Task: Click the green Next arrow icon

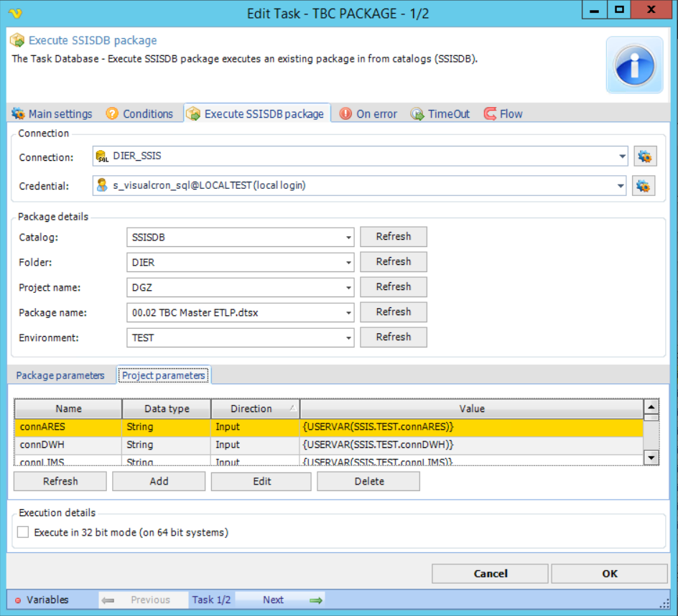Action: coord(316,600)
